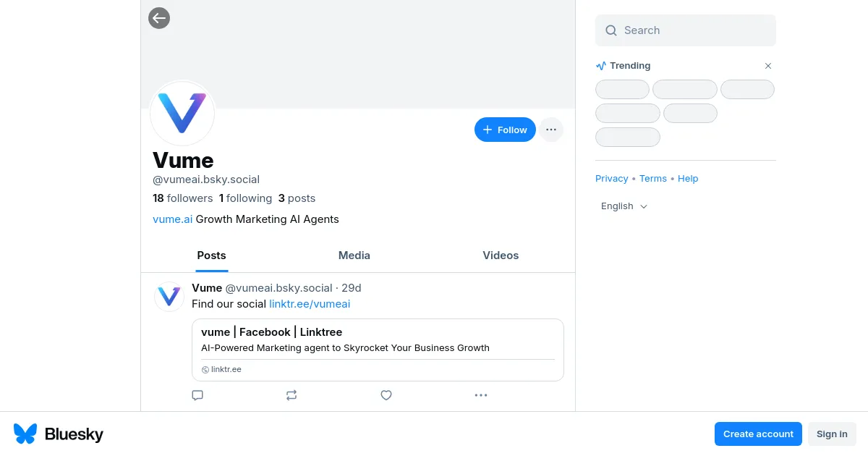Screen dimensions: 868x456
Task: Open the profile's three-dot options menu
Action: click(551, 130)
